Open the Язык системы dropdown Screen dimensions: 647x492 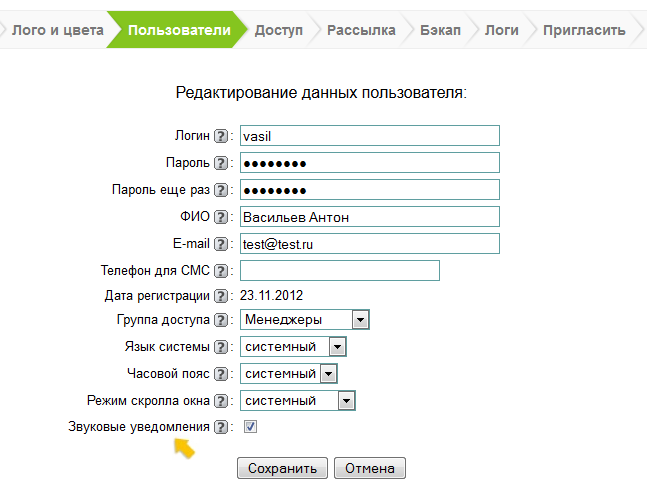(x=337, y=347)
